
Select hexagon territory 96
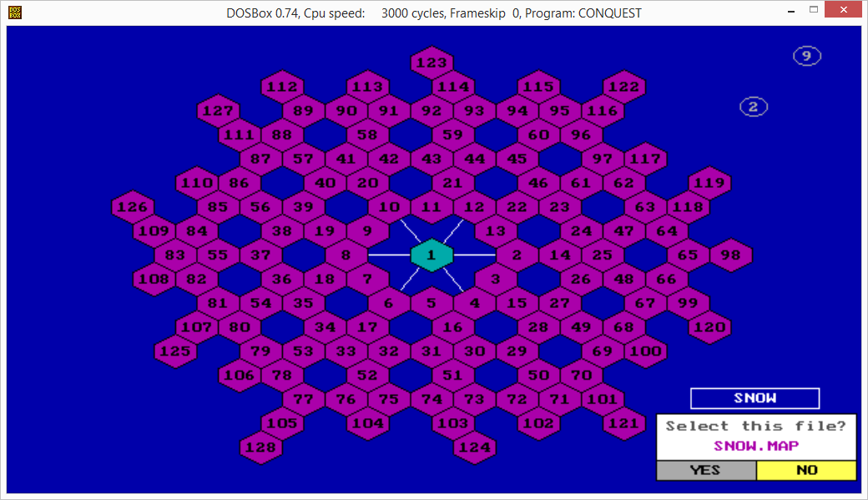coord(581,134)
